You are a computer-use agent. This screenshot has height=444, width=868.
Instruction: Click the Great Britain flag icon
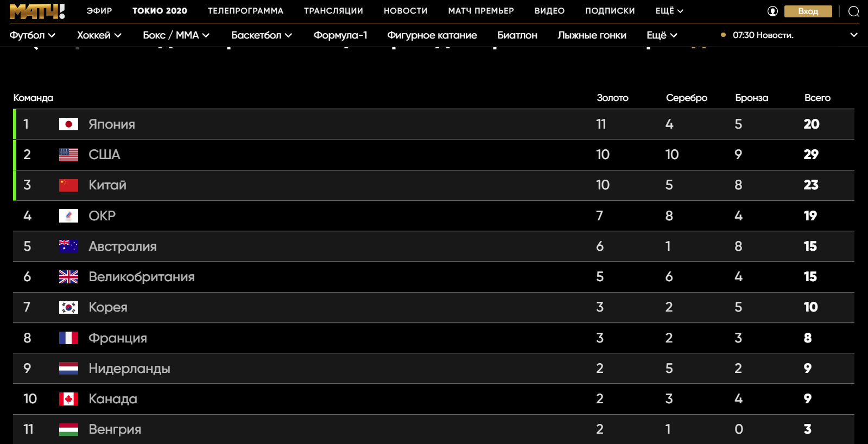(68, 277)
